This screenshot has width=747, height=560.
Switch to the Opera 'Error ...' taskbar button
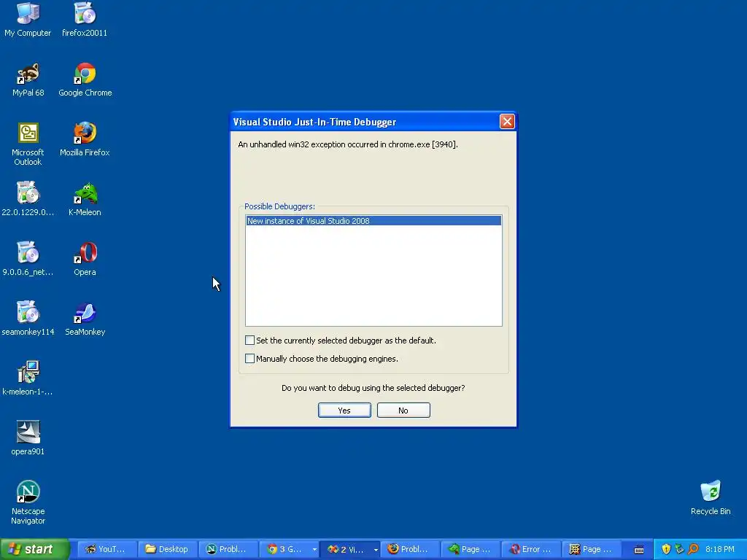531,549
